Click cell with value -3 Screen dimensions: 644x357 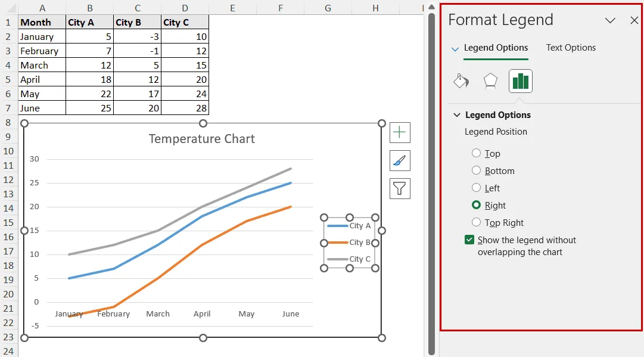coord(137,36)
